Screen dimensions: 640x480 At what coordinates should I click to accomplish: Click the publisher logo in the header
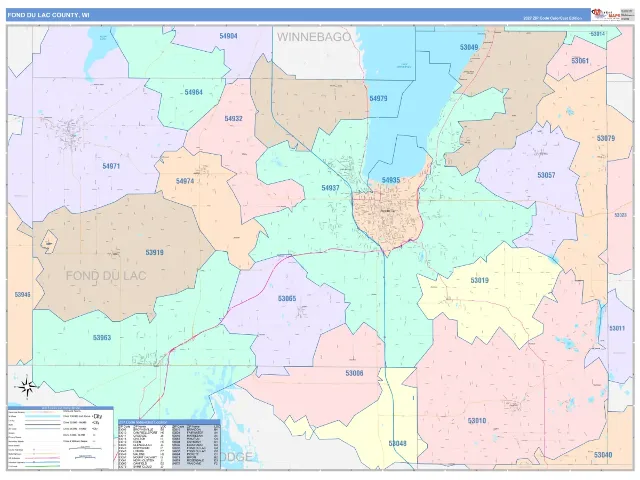pos(606,15)
